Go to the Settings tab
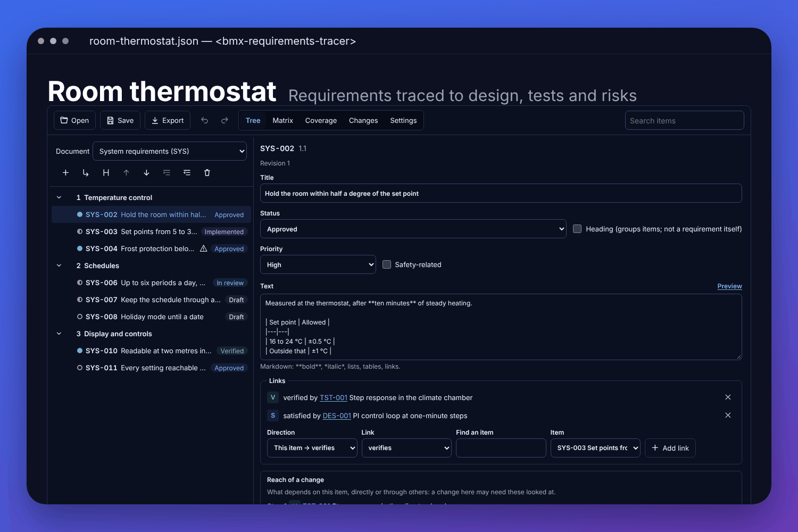The image size is (798, 532). pos(403,120)
